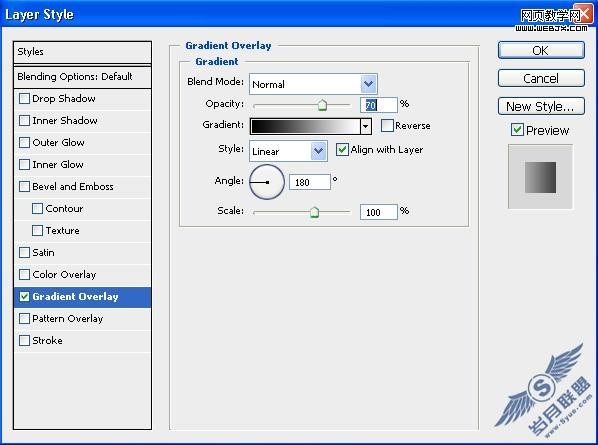Select Blending Options: Default
Image resolution: width=598 pixels, height=445 pixels.
coord(82,77)
